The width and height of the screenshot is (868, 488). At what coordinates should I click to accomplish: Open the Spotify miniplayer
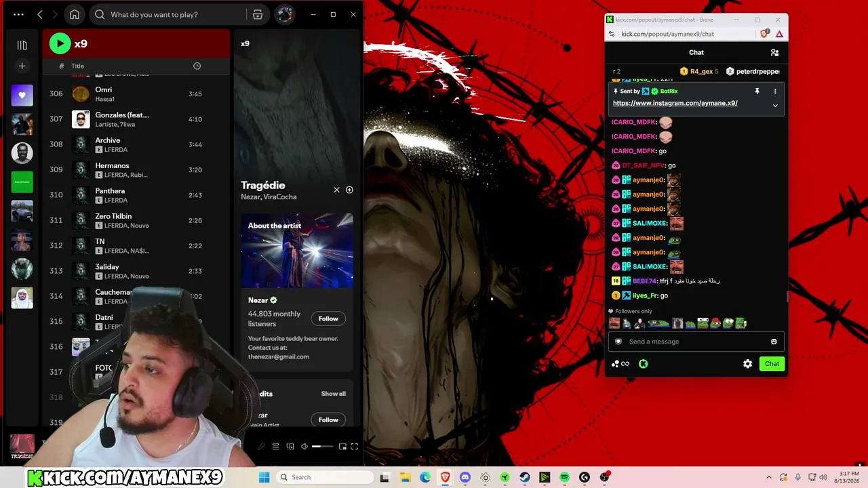(342, 447)
